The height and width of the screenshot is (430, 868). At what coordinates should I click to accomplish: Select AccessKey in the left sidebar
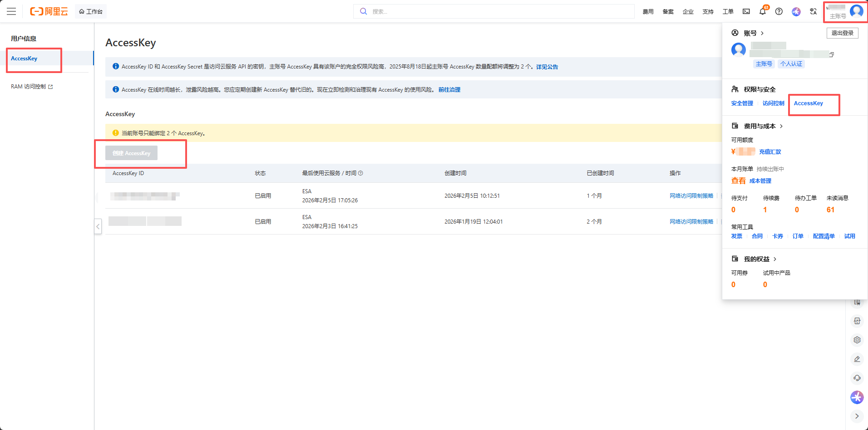tap(24, 58)
